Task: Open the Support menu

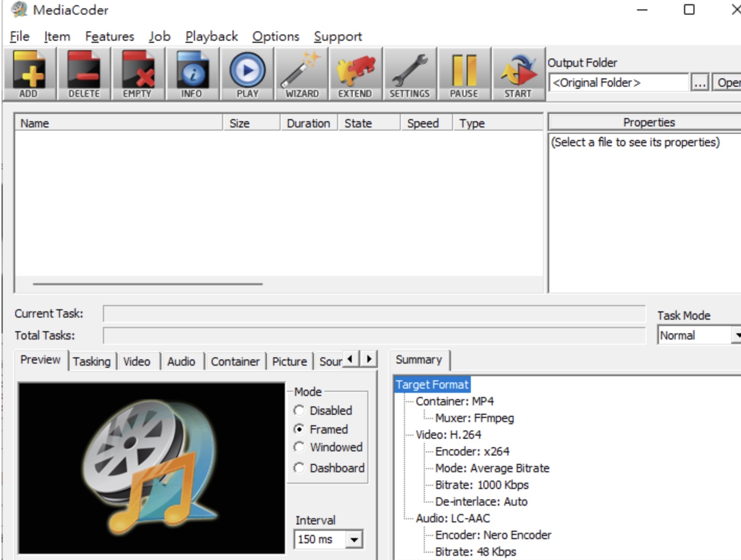Action: point(338,37)
